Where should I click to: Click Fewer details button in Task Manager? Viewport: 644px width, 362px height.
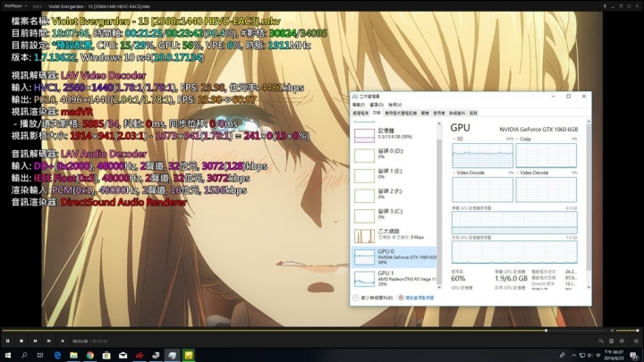(373, 298)
